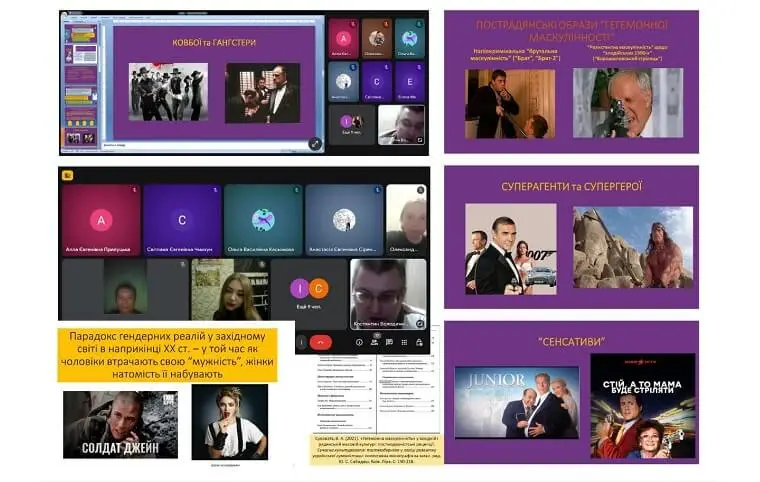The height and width of the screenshot is (482, 760).
Task: Open the 'Ещё' overflow participants tile in grid
Action: coord(309,292)
